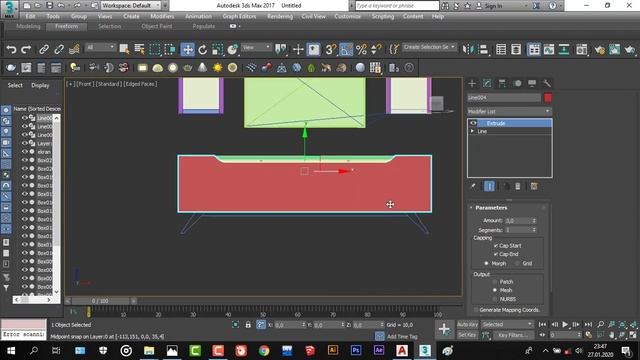Screen dimensions: 640x360
Task: Open the Utilities tab in command panel
Action: [x=547, y=84]
